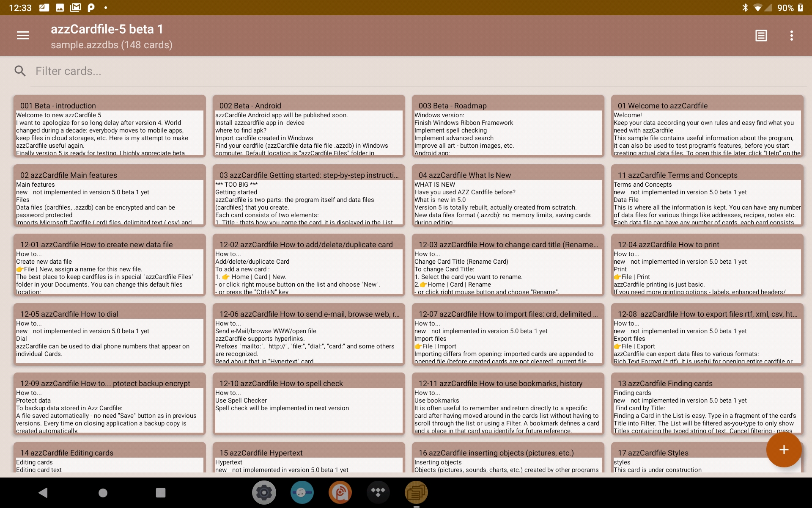This screenshot has height=508, width=812.
Task: Click 'Implement spell checking' line in Roadmap card
Action: click(450, 130)
